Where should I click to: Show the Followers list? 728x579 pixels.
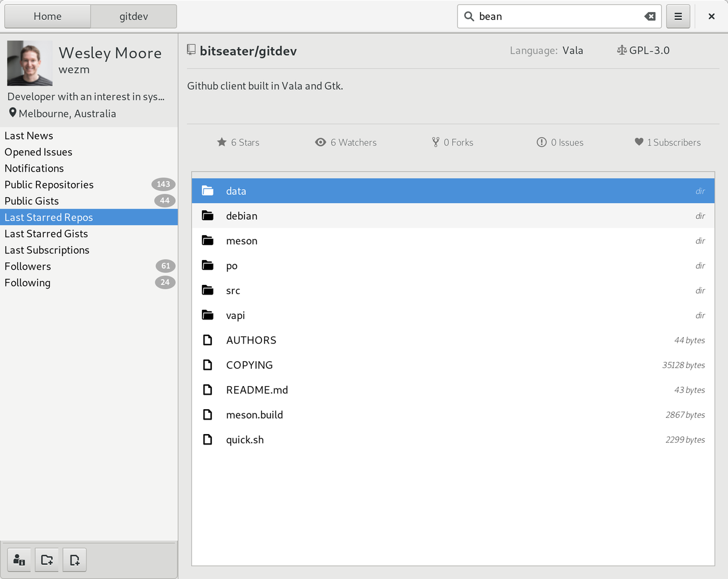pyautogui.click(x=89, y=266)
